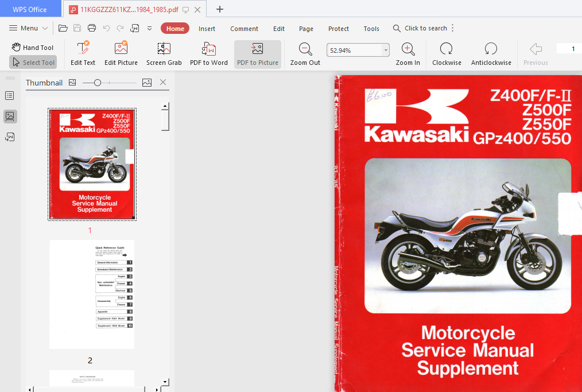582x392 pixels.
Task: Click the WPS Office home tab
Action: (30, 9)
